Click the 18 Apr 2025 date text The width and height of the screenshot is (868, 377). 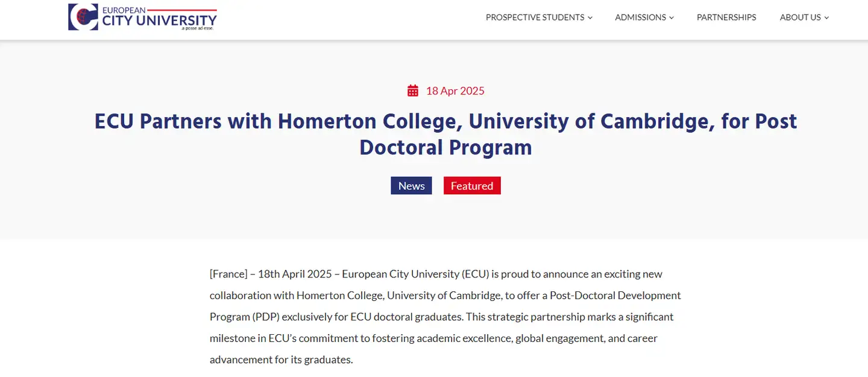[455, 91]
